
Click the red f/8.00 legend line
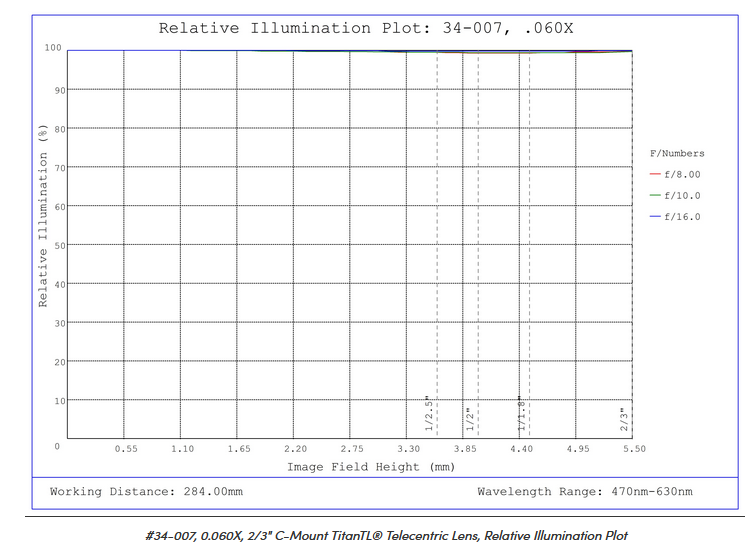[655, 174]
